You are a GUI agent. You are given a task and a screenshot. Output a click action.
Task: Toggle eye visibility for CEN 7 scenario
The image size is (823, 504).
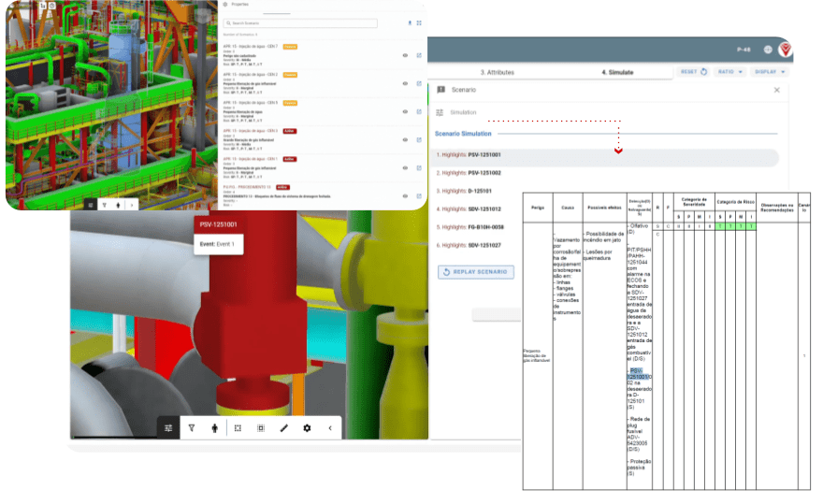pyautogui.click(x=405, y=55)
